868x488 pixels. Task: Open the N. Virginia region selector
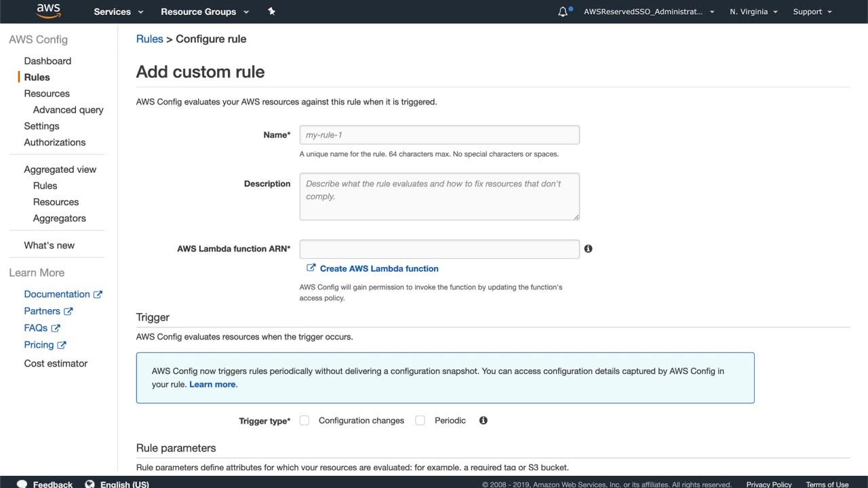pyautogui.click(x=753, y=12)
